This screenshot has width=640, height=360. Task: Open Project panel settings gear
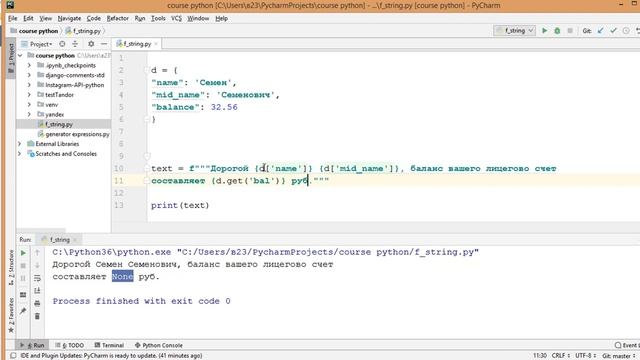(91, 44)
